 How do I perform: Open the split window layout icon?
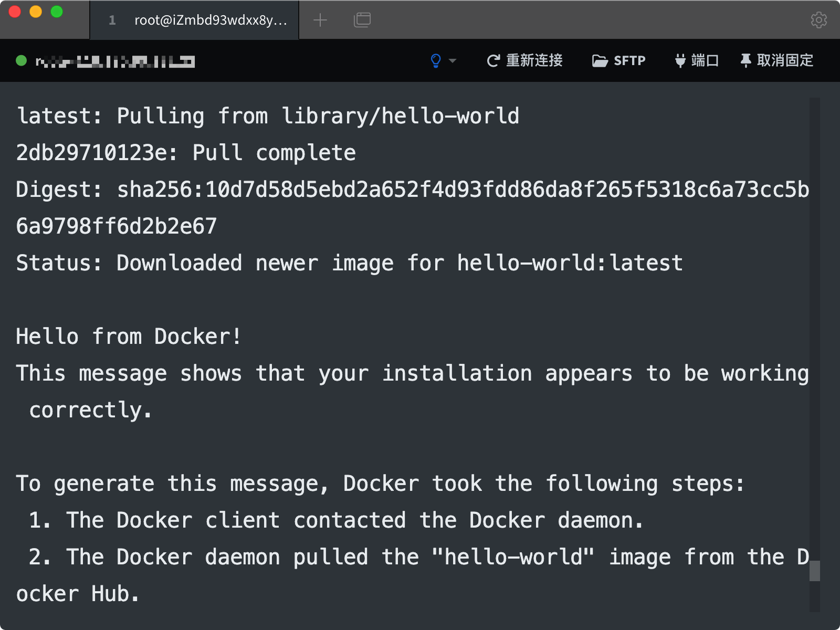point(362,20)
